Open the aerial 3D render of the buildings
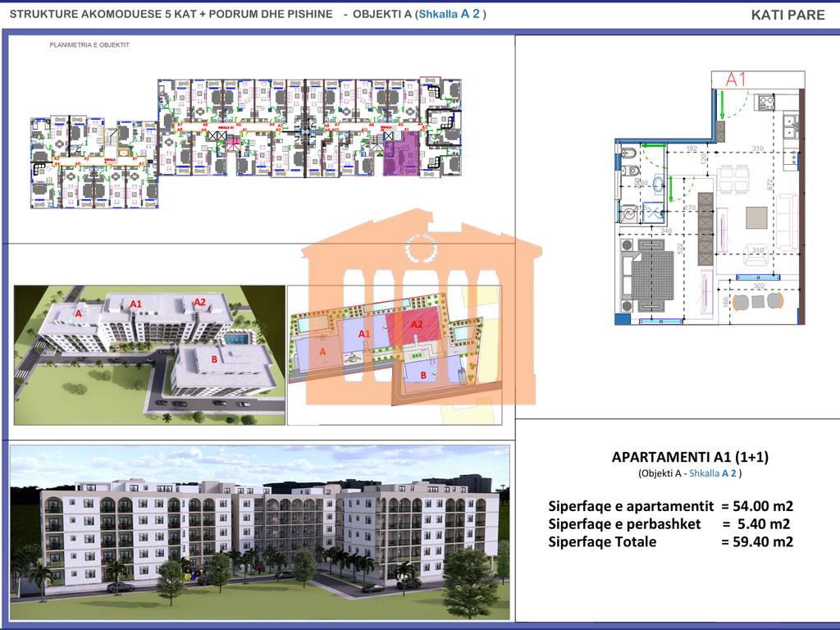840x630 pixels. (149, 354)
